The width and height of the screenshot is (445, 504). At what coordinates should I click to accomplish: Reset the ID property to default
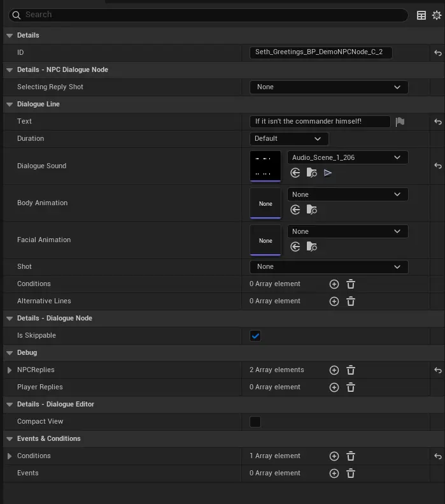pyautogui.click(x=437, y=53)
